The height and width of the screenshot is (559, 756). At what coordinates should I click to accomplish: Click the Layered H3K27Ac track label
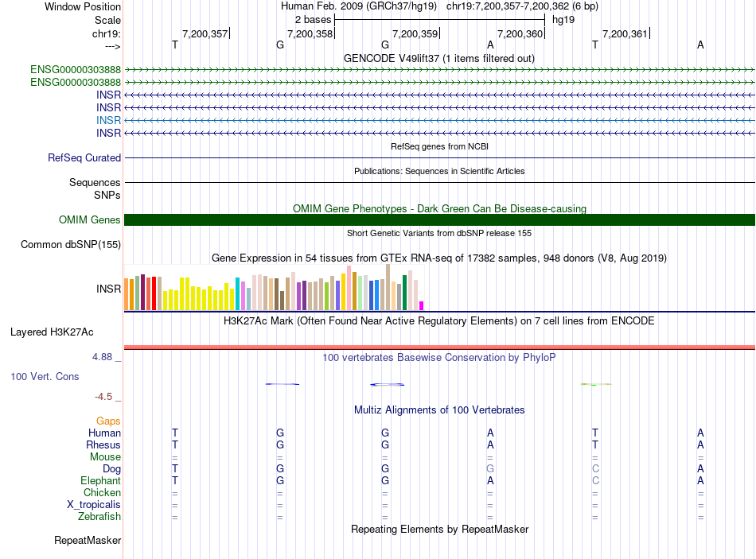52,332
